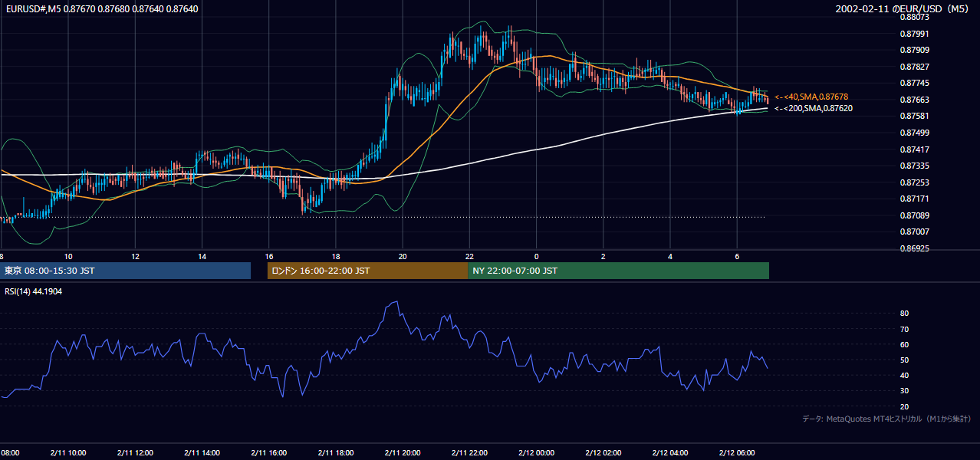Click RSI scale value 70
This screenshot has height=460, width=980.
[904, 329]
